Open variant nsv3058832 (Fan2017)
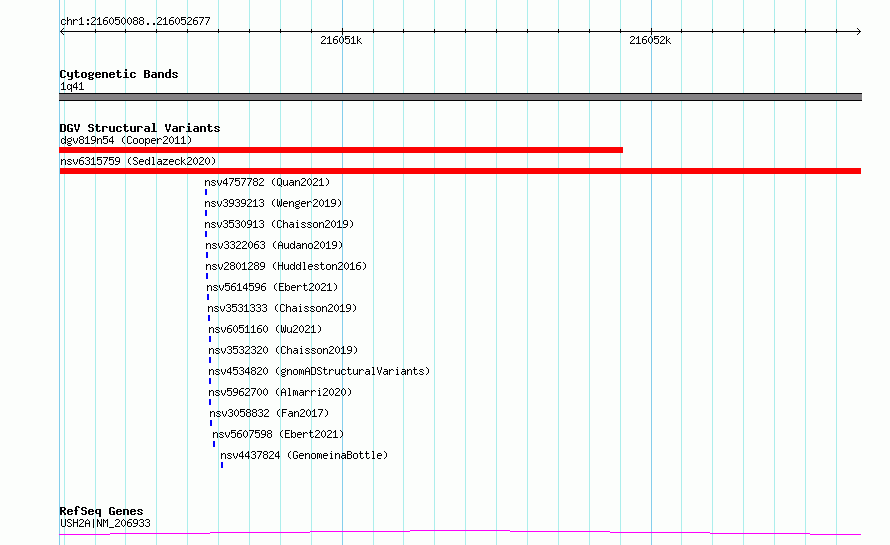This screenshot has width=890, height=545. [269, 413]
